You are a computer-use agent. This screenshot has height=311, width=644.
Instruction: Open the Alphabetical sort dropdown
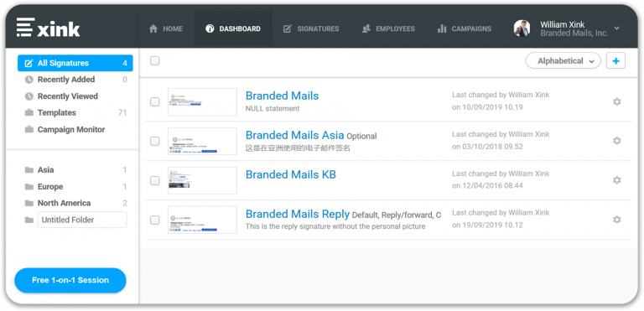[x=563, y=61]
